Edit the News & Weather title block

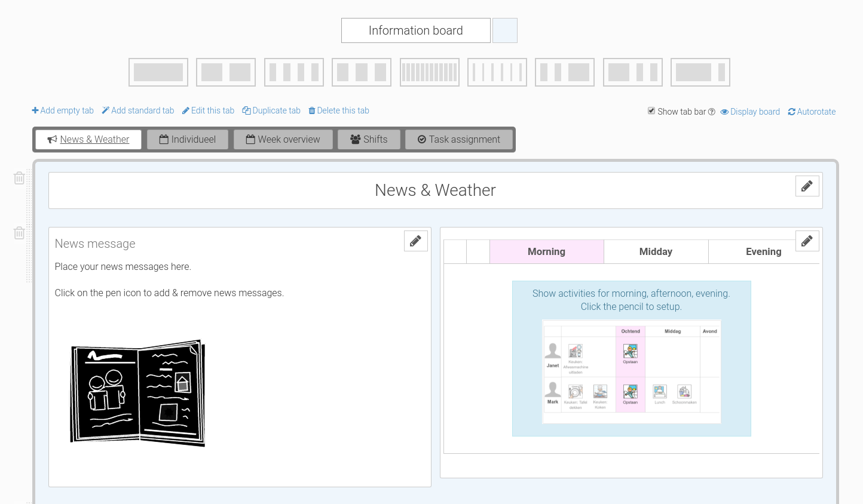coord(807,186)
